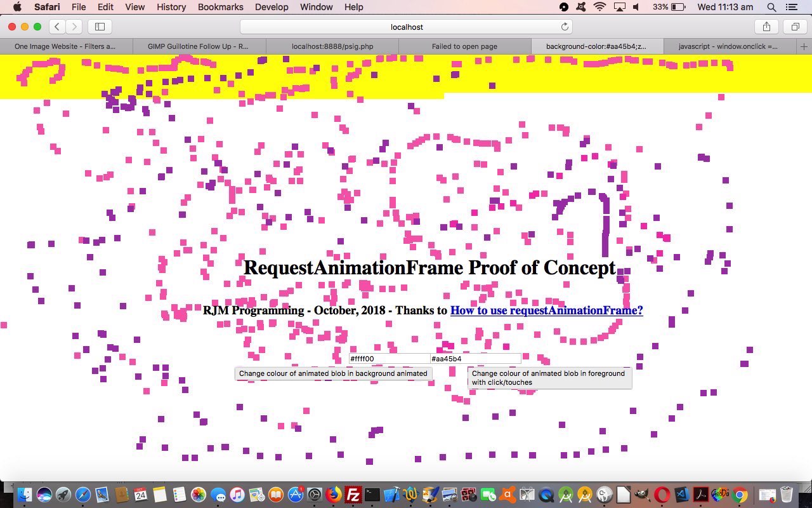Open the Develop menu
This screenshot has width=812, height=508.
(x=272, y=7)
